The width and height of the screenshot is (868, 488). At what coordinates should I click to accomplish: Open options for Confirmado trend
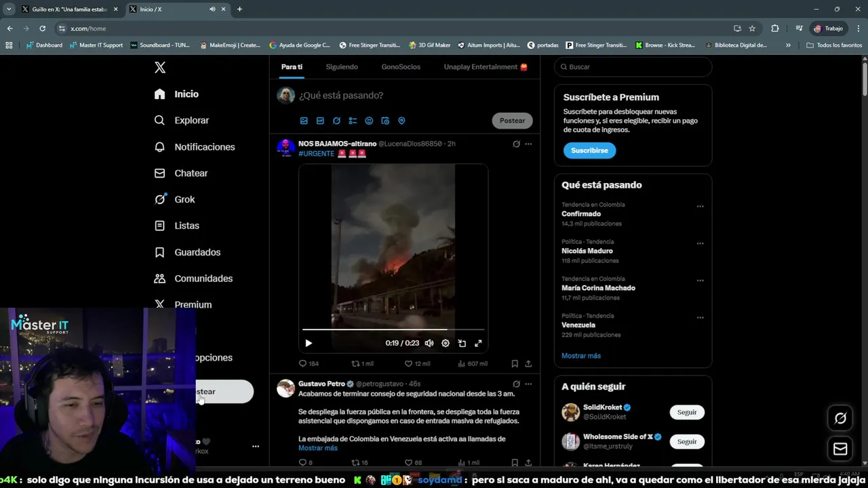click(x=700, y=207)
